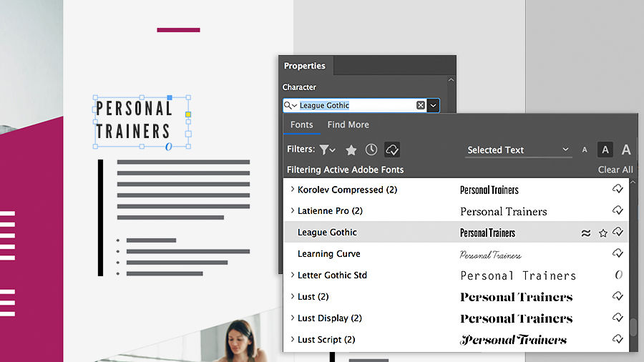Toggle the recently added fonts clock filter

371,150
